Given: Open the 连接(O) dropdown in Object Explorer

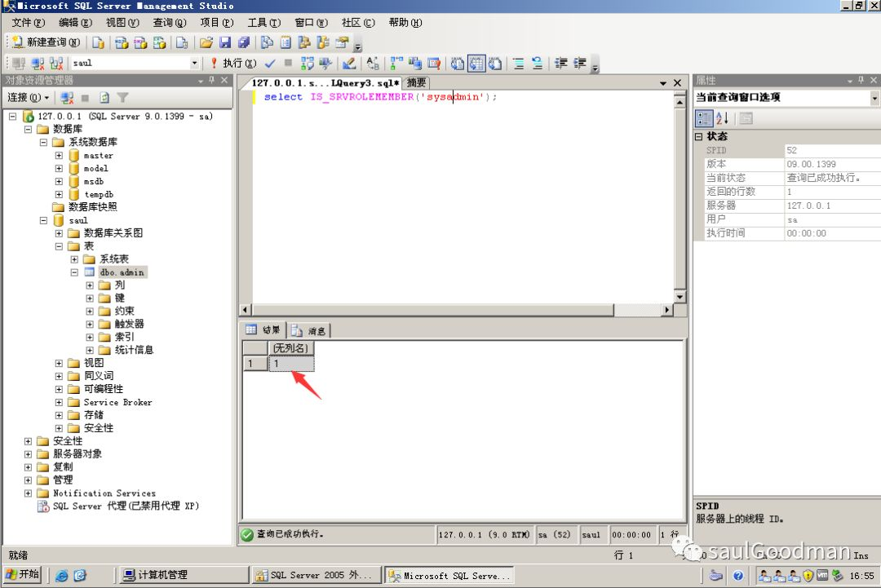Looking at the screenshot, I should pos(28,98).
